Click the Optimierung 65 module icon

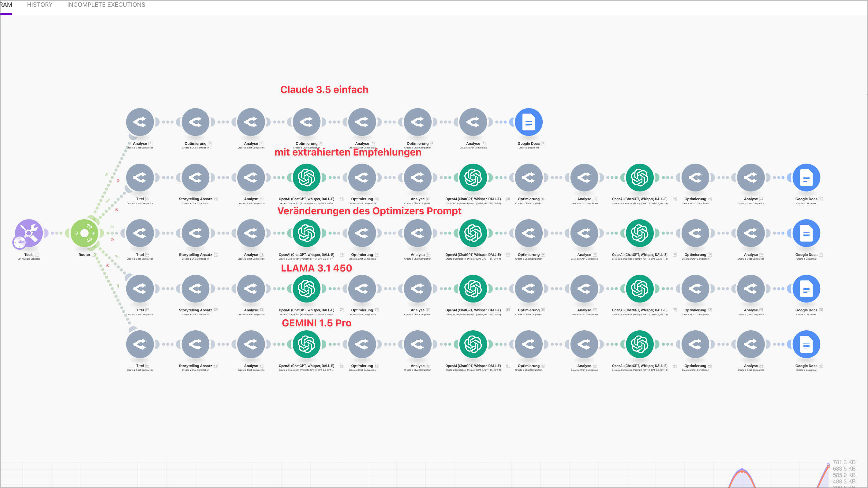pos(695,344)
